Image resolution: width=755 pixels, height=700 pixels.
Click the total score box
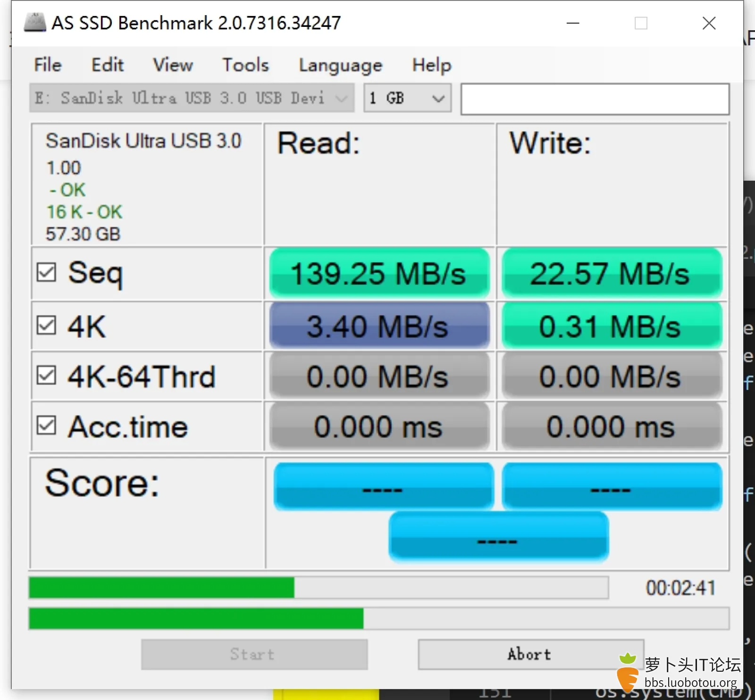point(498,537)
